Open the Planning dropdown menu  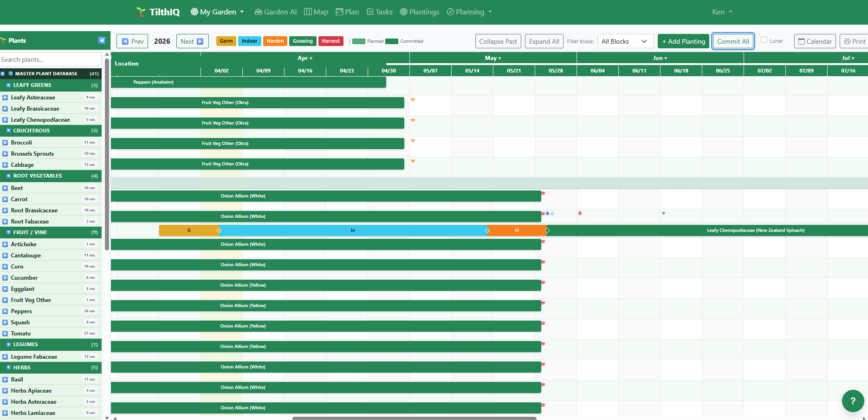click(469, 12)
